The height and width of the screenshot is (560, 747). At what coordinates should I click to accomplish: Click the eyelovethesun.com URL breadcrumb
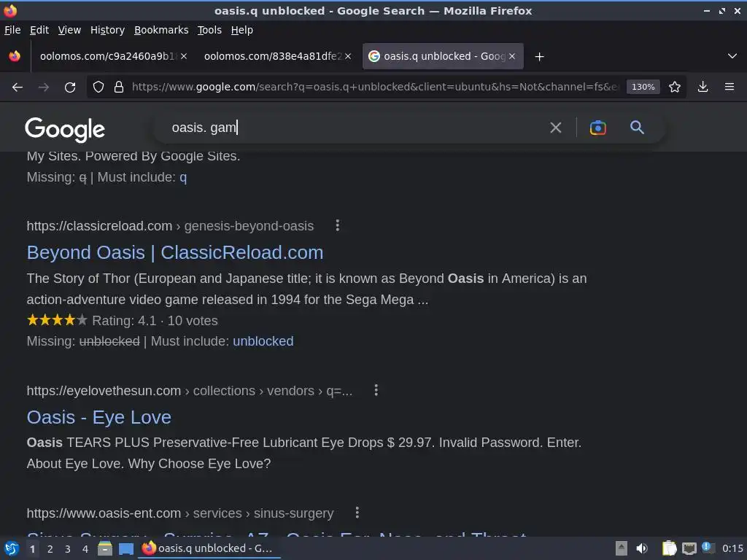190,391
